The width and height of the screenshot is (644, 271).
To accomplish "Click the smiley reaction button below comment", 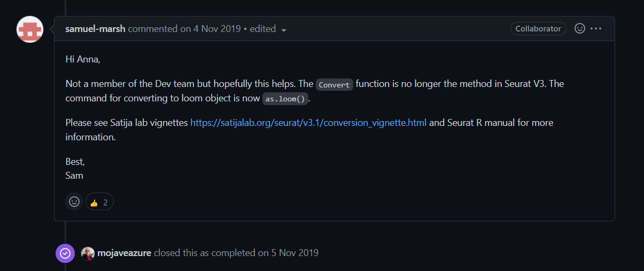I will pos(74,202).
